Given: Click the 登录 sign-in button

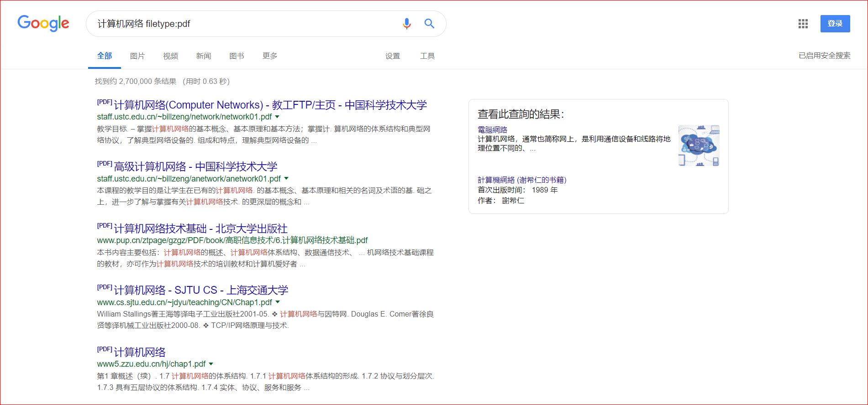Looking at the screenshot, I should pyautogui.click(x=835, y=24).
